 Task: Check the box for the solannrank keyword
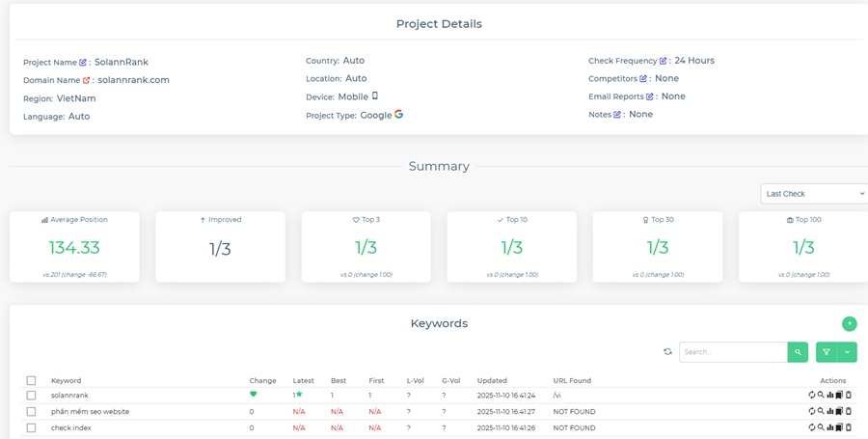click(x=31, y=395)
